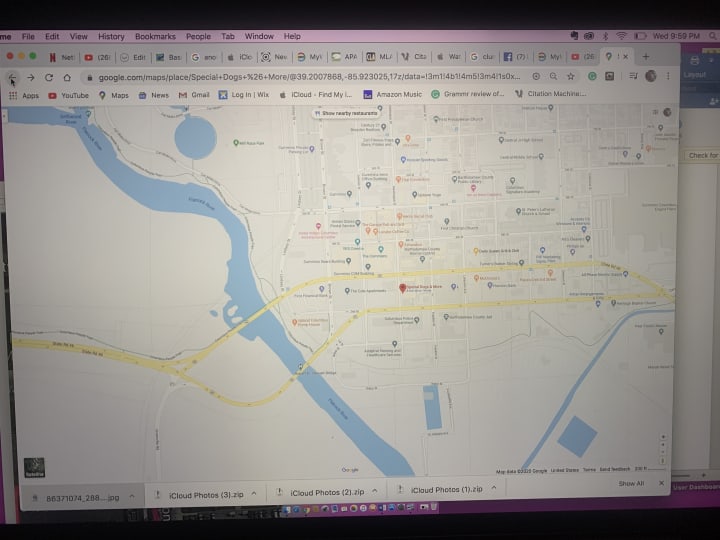Open the Google apps grid on the map

click(x=655, y=112)
